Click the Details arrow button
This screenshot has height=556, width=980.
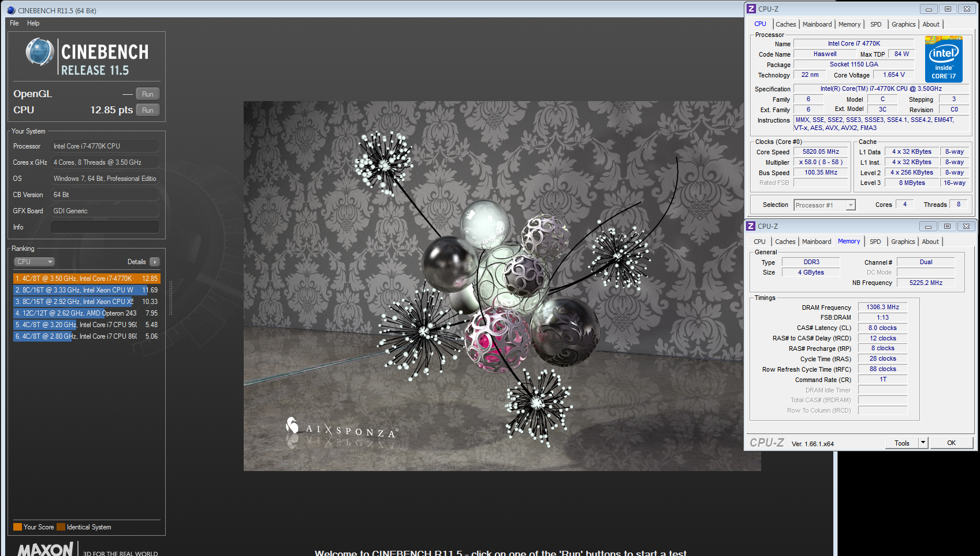click(154, 262)
